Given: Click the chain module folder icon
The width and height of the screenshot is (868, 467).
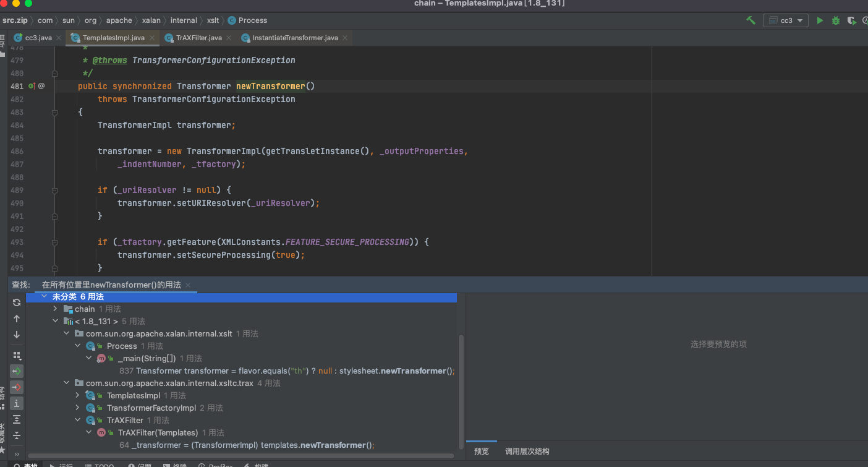Looking at the screenshot, I should click(68, 309).
